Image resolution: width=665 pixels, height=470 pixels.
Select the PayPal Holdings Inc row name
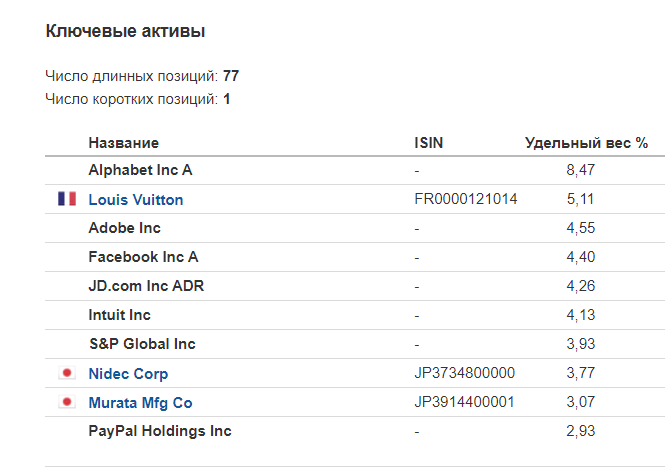coord(160,431)
